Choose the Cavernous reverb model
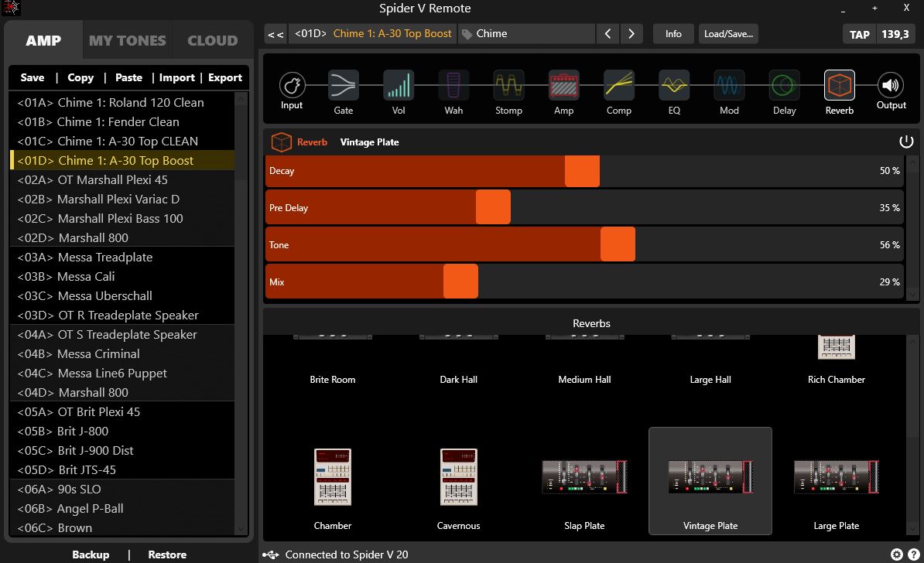 458,481
